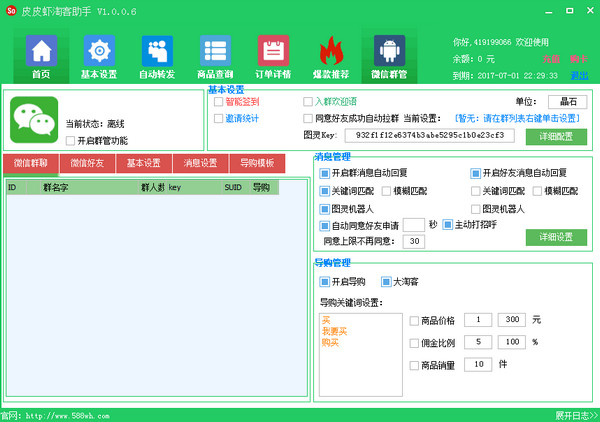Open the 微信群管 android icon

pyautogui.click(x=389, y=56)
